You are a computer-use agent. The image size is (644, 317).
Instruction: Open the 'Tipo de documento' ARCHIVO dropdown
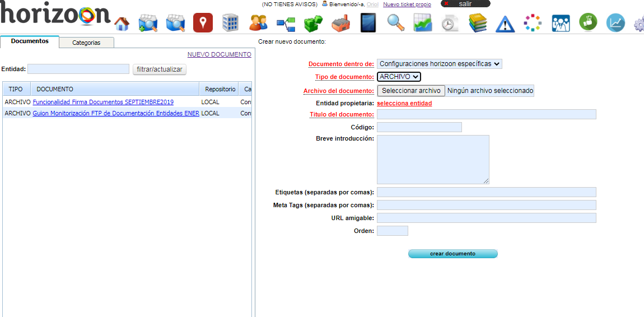pos(399,77)
